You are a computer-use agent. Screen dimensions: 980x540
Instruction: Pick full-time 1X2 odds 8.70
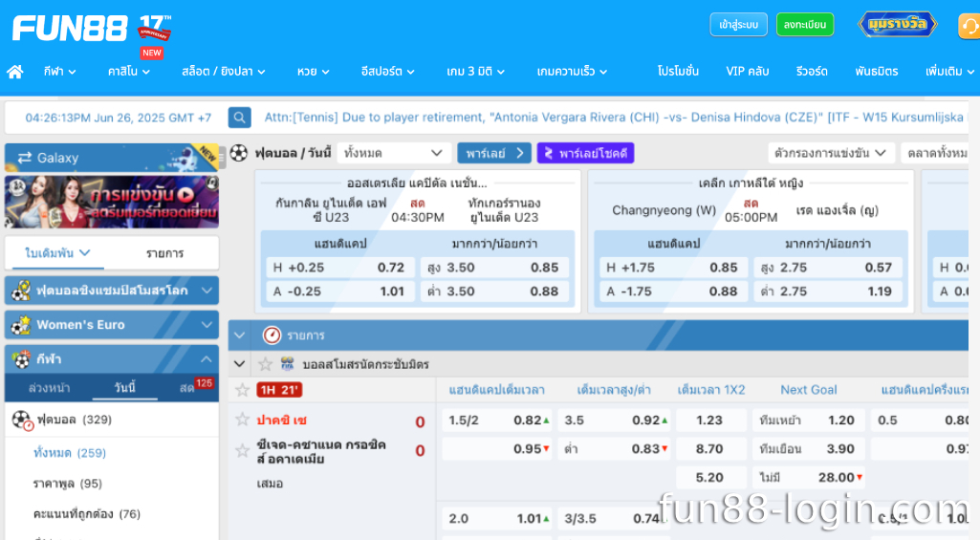[x=710, y=449]
